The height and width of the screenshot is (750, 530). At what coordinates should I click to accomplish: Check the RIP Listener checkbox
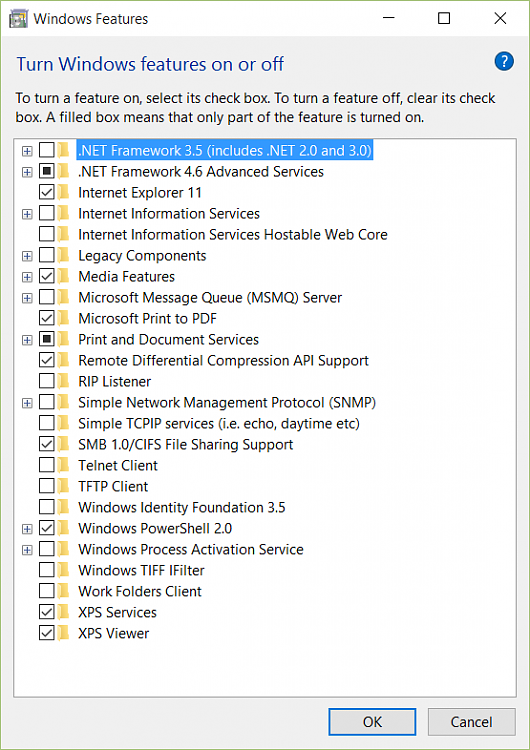tap(46, 381)
